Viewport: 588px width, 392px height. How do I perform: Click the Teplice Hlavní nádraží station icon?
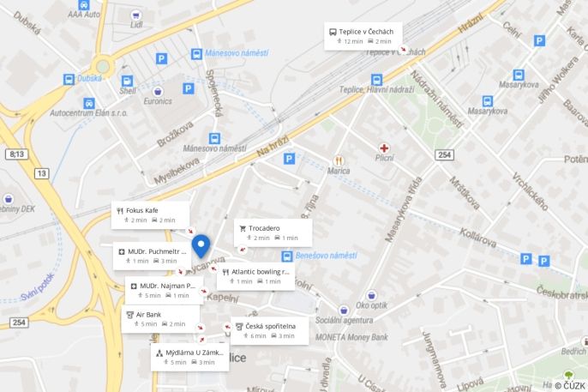(376, 80)
